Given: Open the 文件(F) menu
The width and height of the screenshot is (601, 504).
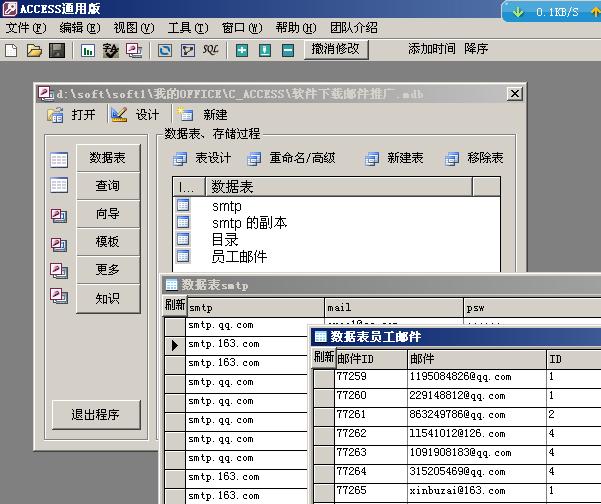Looking at the screenshot, I should [26, 28].
